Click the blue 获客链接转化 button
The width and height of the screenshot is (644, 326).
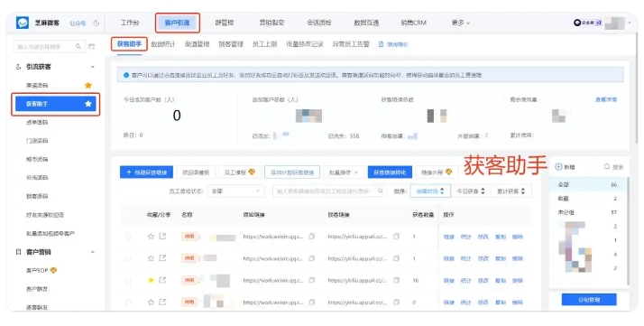pyautogui.click(x=390, y=172)
